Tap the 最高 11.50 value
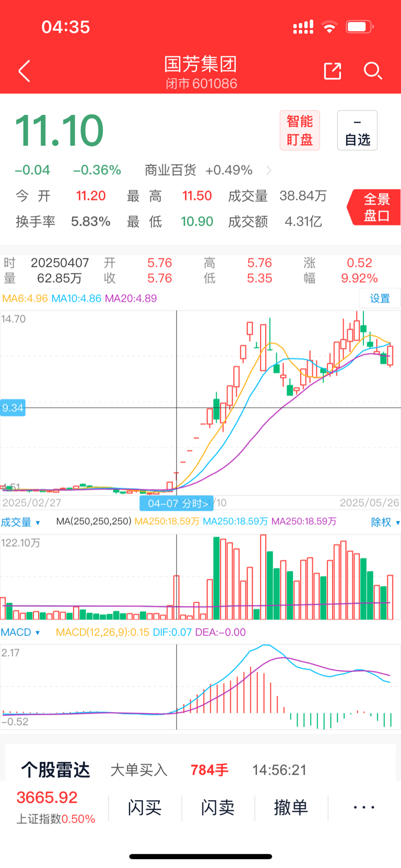Image resolution: width=401 pixels, height=868 pixels. (197, 196)
